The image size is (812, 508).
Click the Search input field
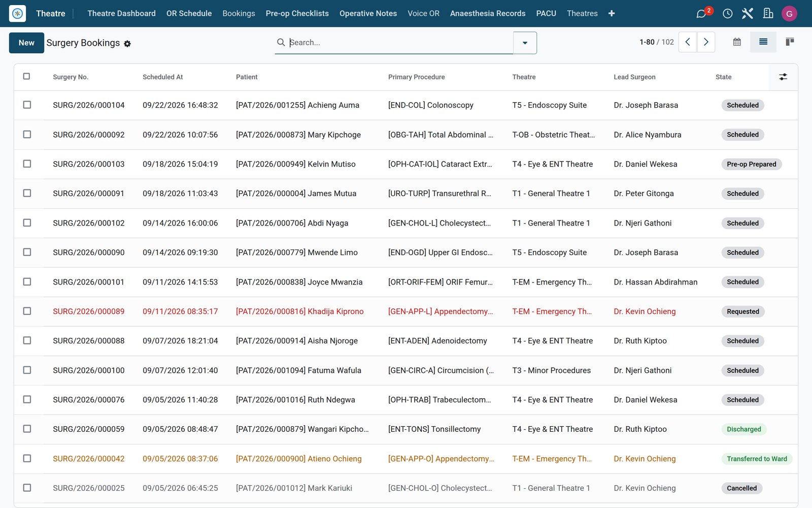coord(400,43)
